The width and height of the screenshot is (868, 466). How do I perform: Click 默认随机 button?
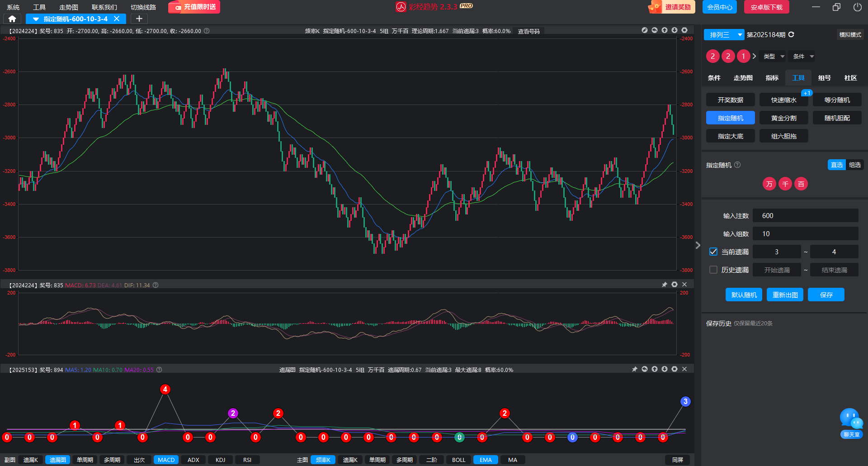(x=744, y=295)
